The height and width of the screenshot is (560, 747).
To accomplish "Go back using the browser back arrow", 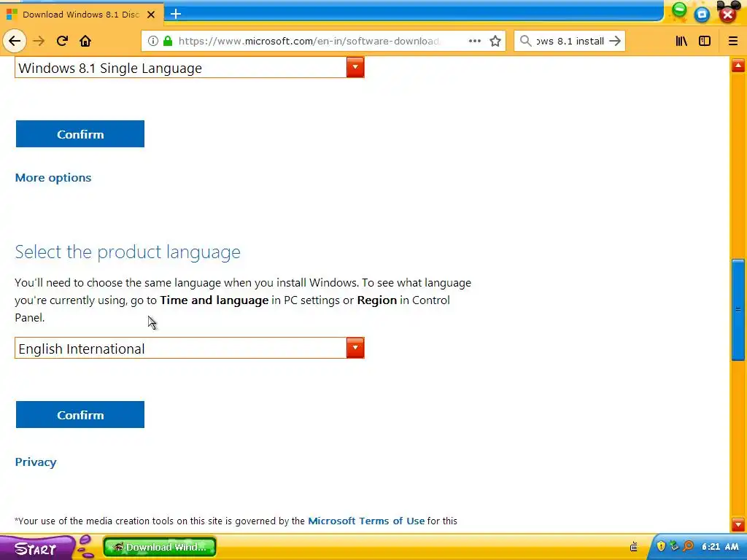I will click(x=15, y=41).
